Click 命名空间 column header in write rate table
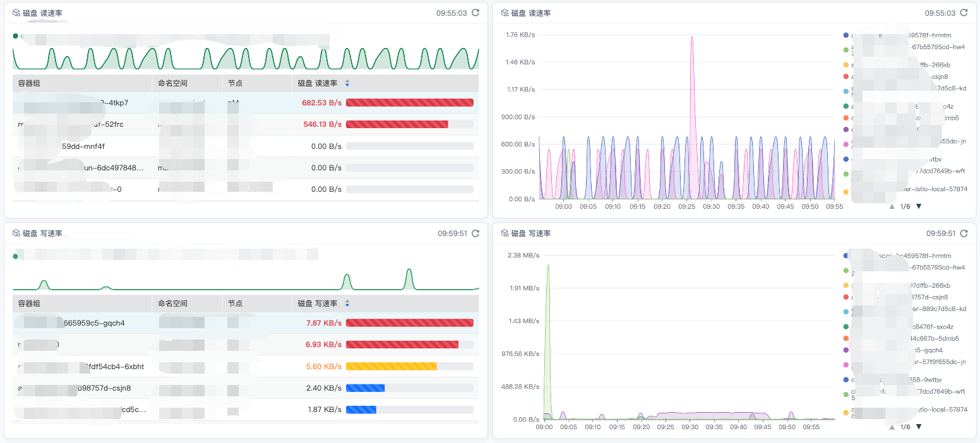The width and height of the screenshot is (980, 443). [x=172, y=304]
